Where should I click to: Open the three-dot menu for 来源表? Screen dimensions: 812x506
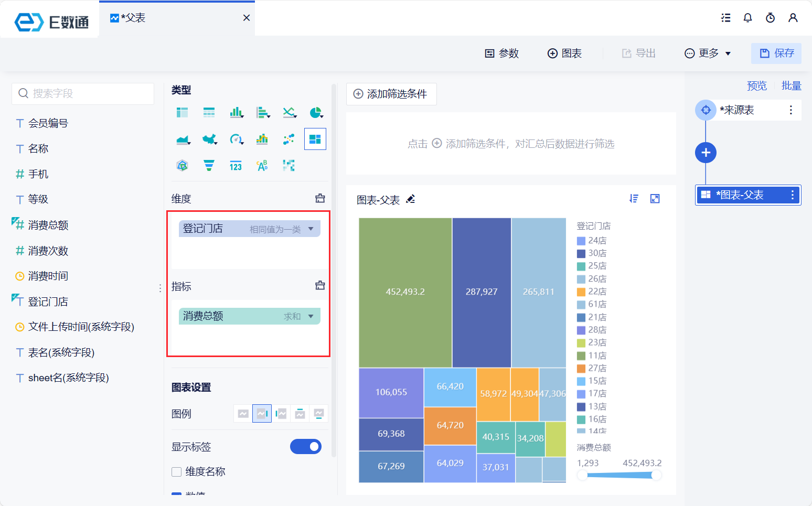[x=791, y=110]
